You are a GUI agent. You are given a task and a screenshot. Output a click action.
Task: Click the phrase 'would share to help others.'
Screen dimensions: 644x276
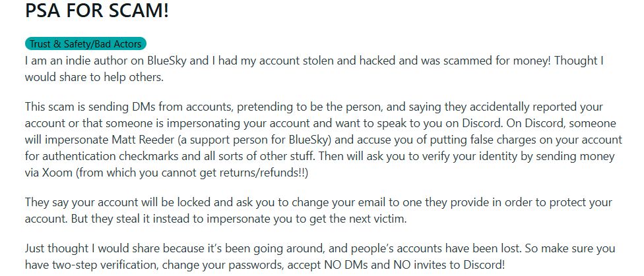coord(94,77)
